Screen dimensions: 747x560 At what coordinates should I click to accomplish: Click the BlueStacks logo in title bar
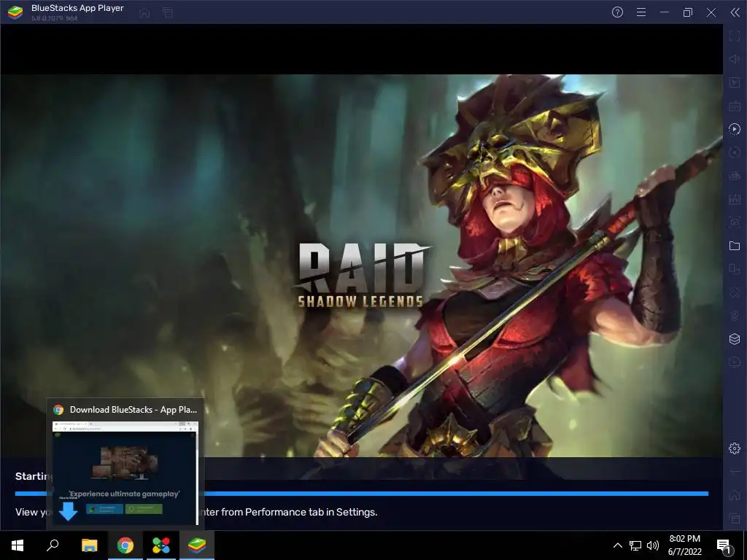click(15, 12)
